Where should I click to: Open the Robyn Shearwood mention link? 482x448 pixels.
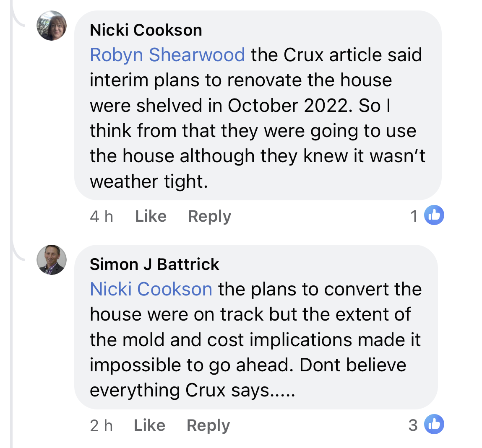167,55
